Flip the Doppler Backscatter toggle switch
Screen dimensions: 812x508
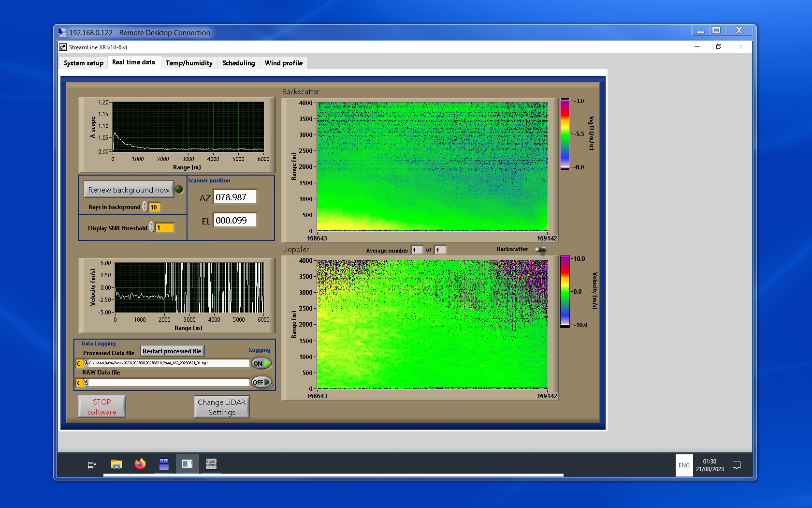(541, 250)
